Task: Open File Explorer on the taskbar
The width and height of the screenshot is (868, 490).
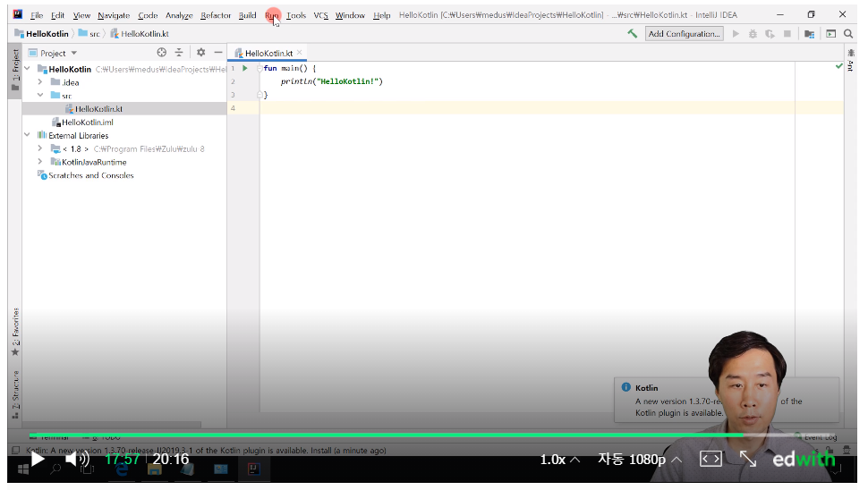Action: pos(155,469)
